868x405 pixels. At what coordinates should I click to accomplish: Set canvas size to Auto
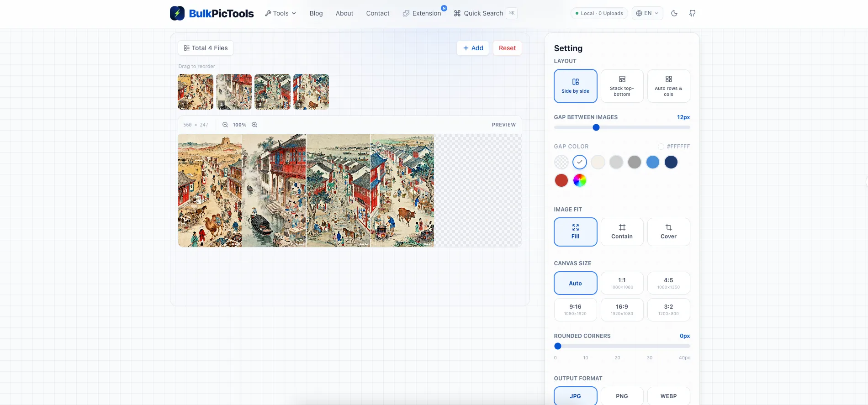576,283
